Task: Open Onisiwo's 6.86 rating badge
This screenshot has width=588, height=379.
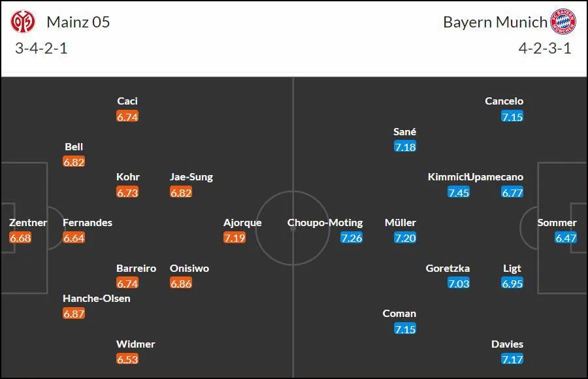Action: coord(181,284)
